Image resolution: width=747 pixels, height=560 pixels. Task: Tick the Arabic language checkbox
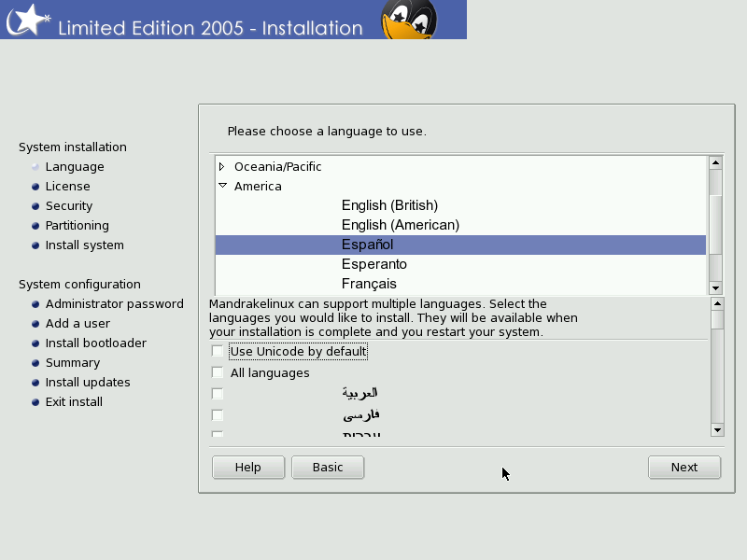tap(218, 394)
